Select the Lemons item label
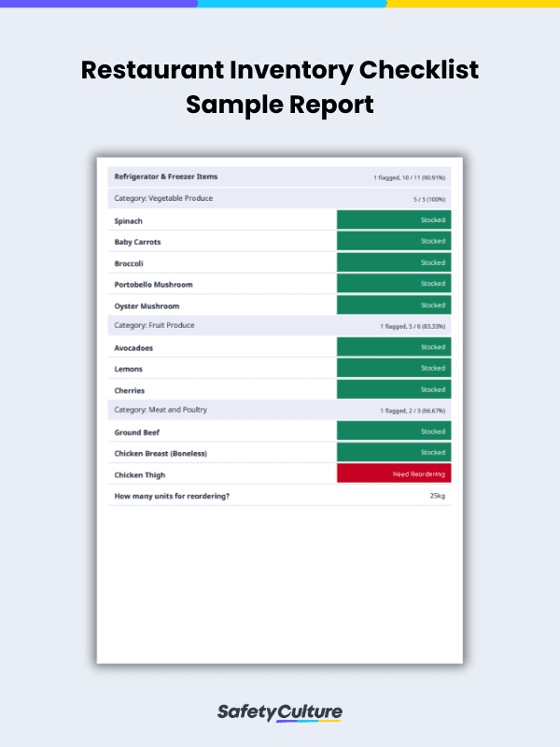Image resolution: width=560 pixels, height=747 pixels. [x=129, y=369]
